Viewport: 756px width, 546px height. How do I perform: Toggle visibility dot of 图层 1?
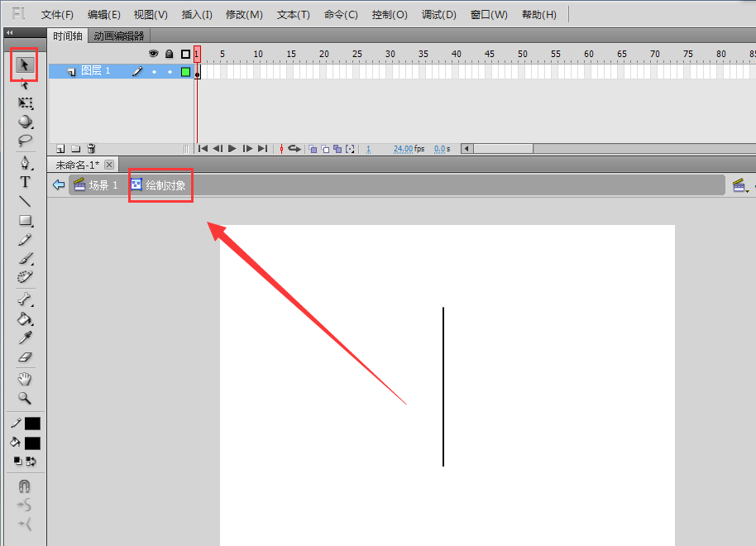coord(155,72)
